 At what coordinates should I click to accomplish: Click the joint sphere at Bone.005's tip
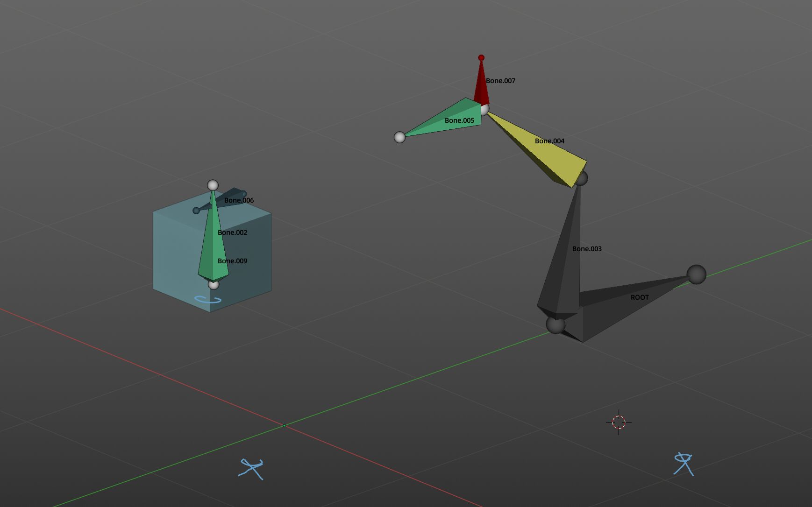[x=400, y=137]
